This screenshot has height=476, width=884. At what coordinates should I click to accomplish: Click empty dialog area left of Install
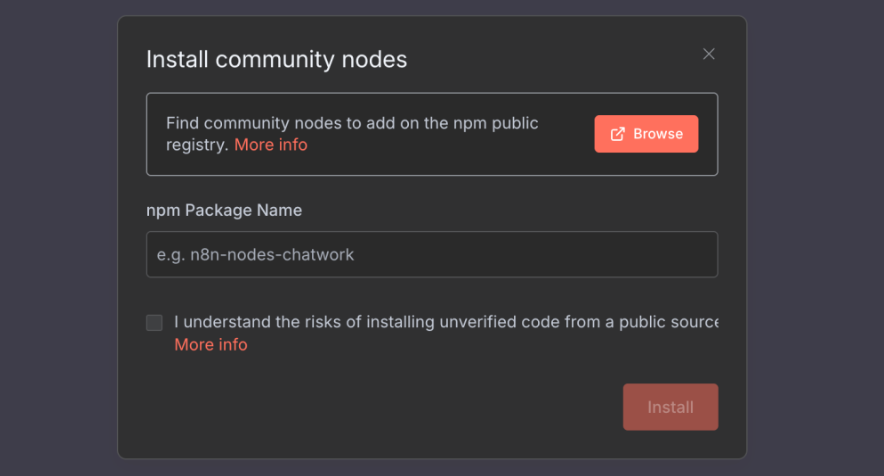[400, 407]
